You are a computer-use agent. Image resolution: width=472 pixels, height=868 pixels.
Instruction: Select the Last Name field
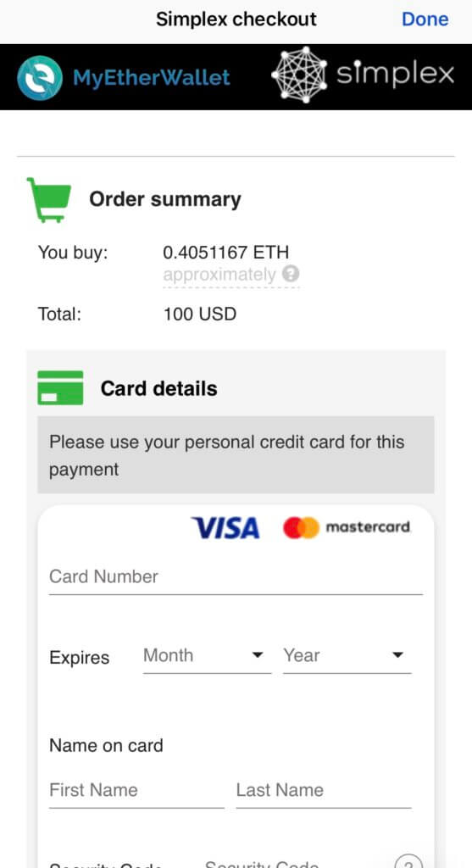[x=324, y=791]
